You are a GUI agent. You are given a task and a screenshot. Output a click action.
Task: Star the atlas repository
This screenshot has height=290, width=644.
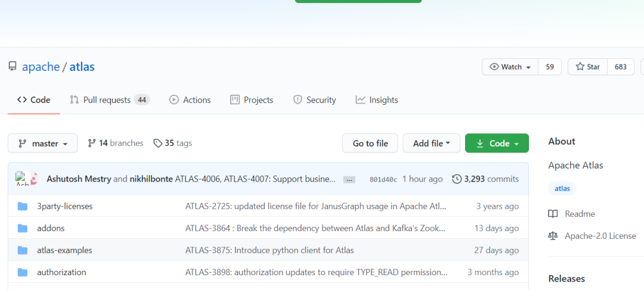point(588,67)
